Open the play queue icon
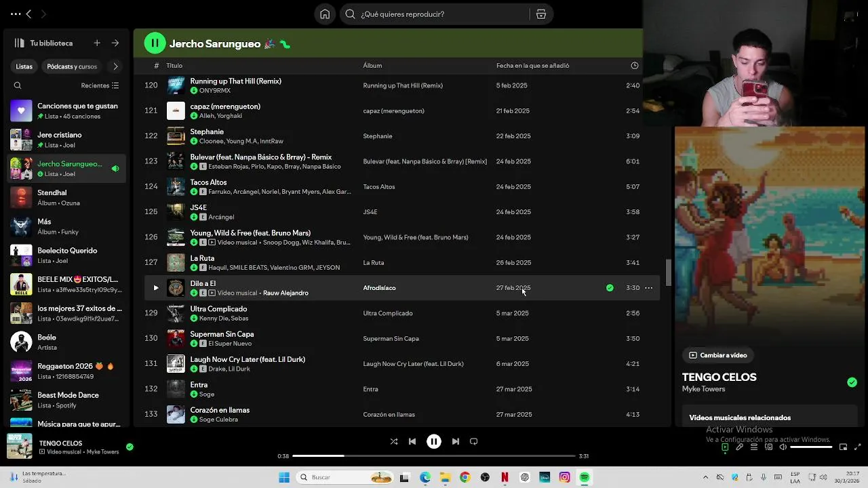 tap(754, 447)
